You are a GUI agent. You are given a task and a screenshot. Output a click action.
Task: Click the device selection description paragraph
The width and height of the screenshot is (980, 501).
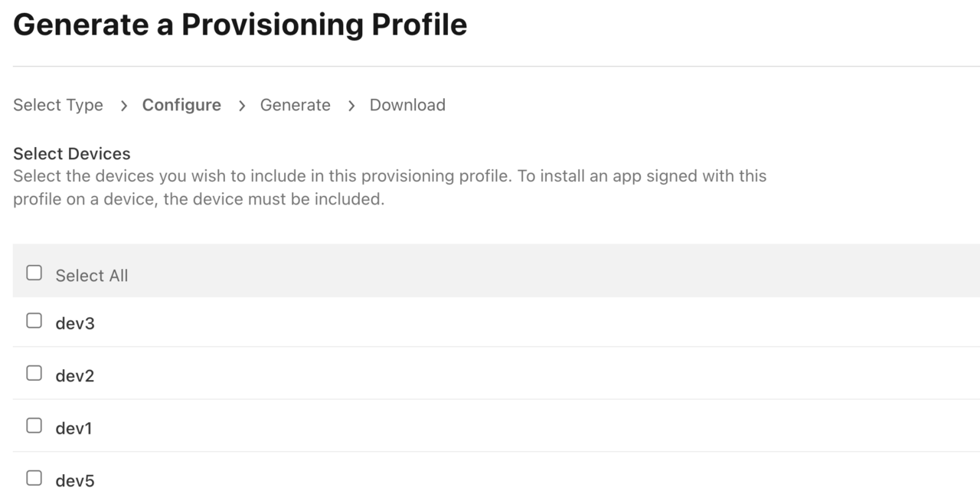click(389, 188)
